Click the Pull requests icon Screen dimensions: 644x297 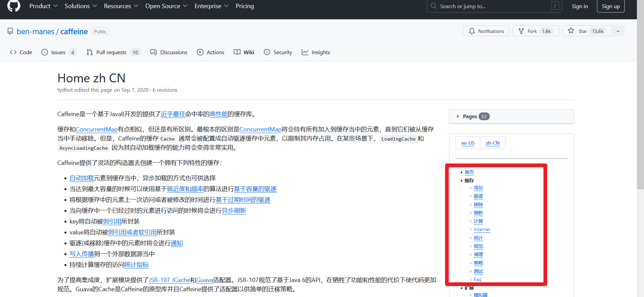[x=90, y=52]
